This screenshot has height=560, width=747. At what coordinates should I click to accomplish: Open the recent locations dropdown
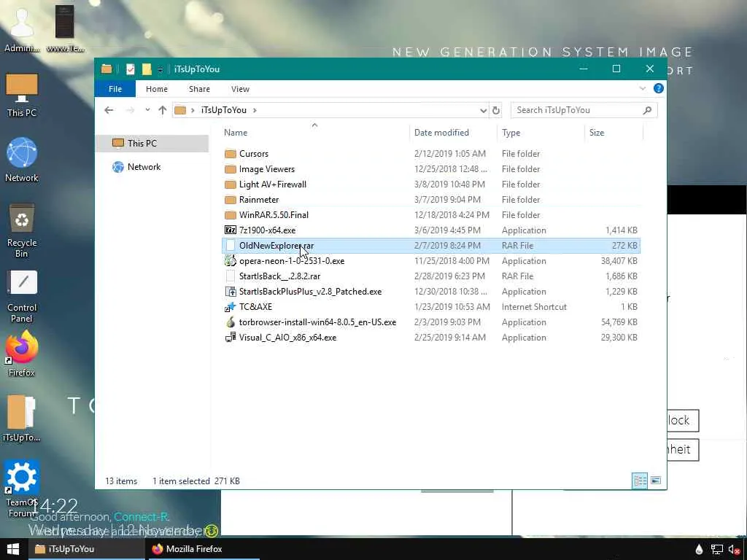(x=147, y=110)
